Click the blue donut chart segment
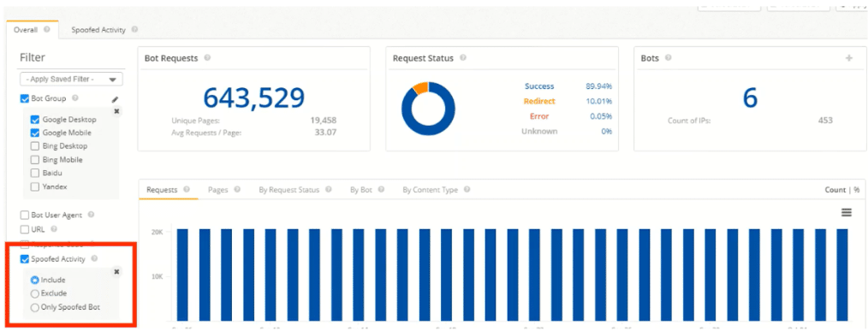The image size is (868, 331). click(429, 131)
